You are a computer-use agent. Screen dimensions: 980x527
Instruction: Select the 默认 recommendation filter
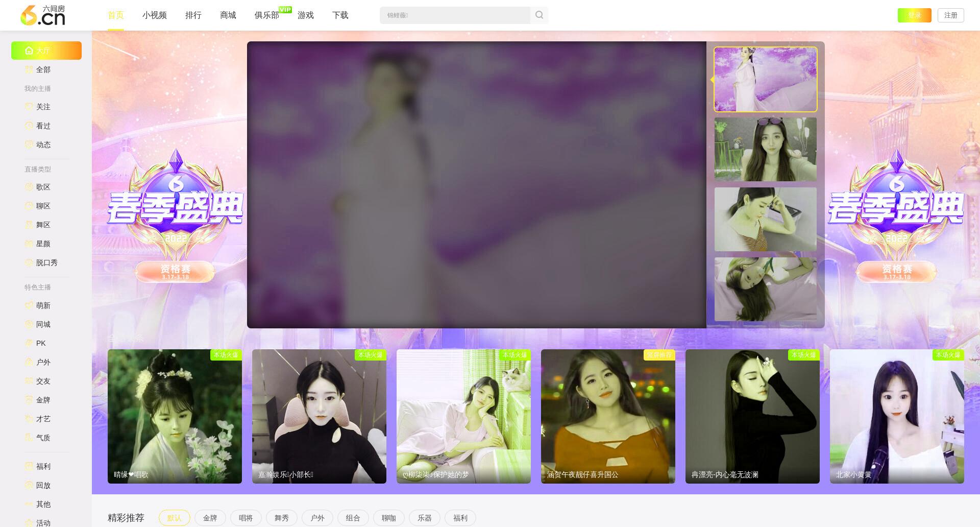(175, 518)
